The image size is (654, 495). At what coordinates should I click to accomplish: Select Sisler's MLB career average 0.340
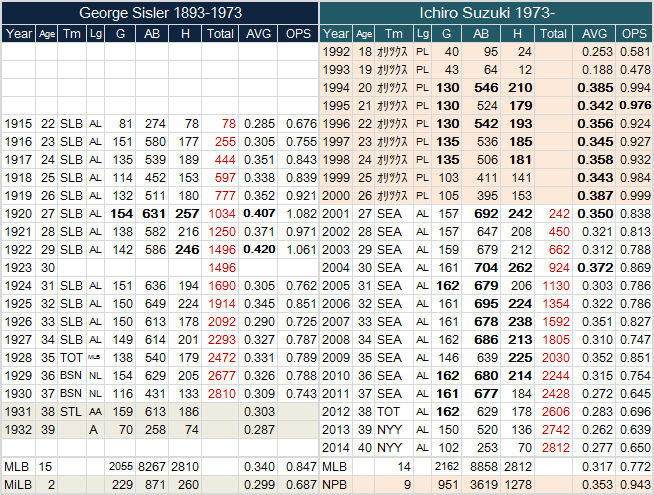coord(258,466)
